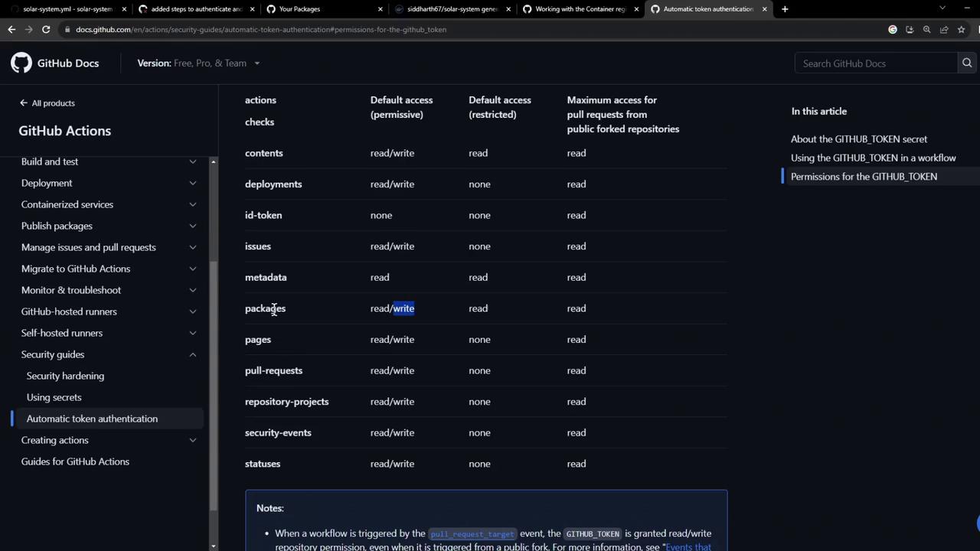Click the GitHub Docs octocat logo

pos(21,63)
